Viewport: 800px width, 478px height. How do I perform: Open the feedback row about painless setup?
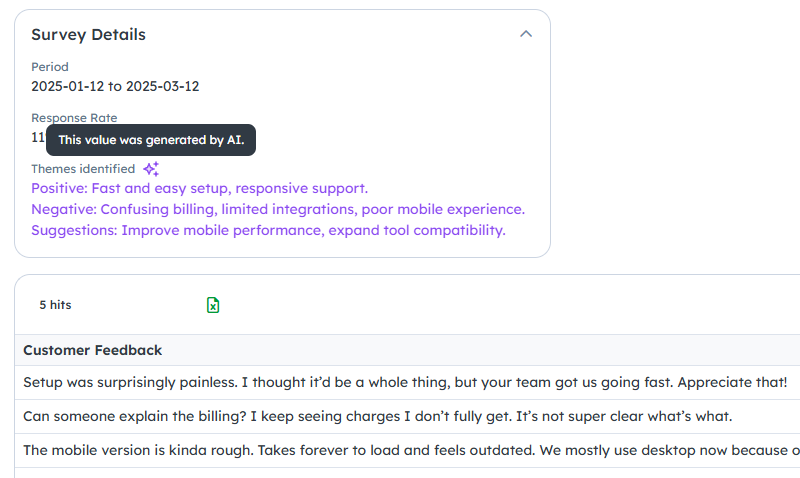pyautogui.click(x=407, y=383)
